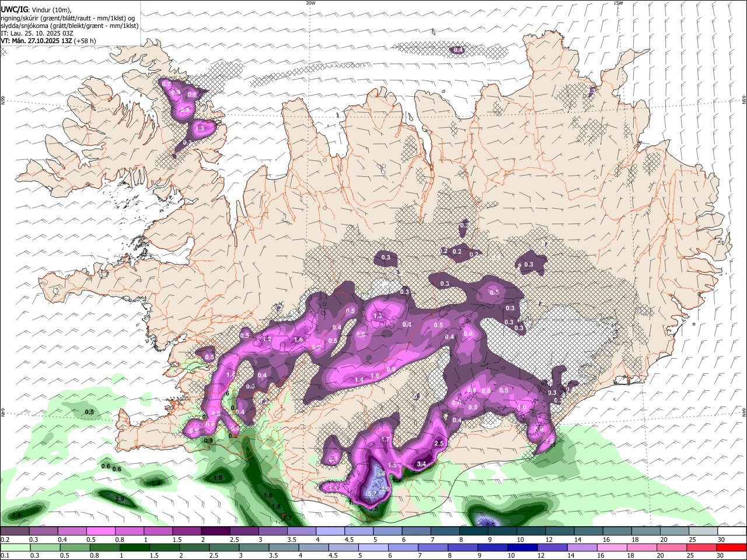Screen dimensions: 747x560
Task: Click the line 'rigning/skúrir (grænt/blátt/rautt - mm/1klst) og'
Action: 68,18
